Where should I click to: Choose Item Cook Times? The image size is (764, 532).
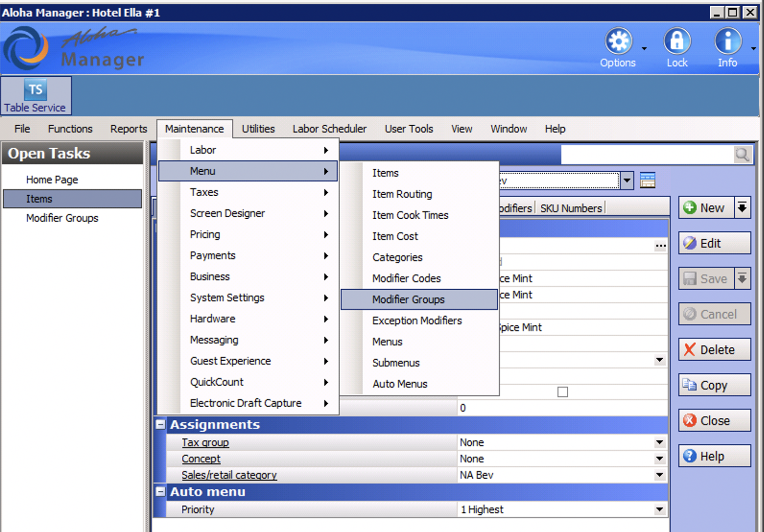(419, 215)
